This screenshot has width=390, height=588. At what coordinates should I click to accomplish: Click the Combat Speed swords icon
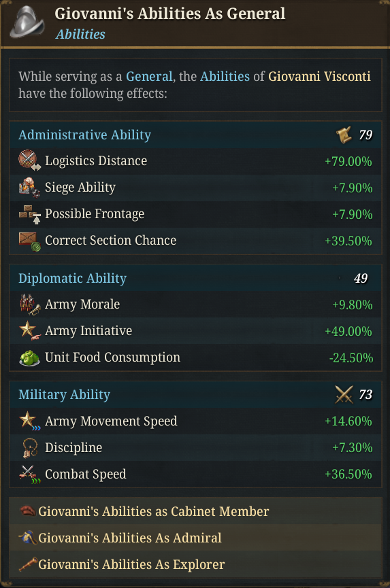point(29,474)
